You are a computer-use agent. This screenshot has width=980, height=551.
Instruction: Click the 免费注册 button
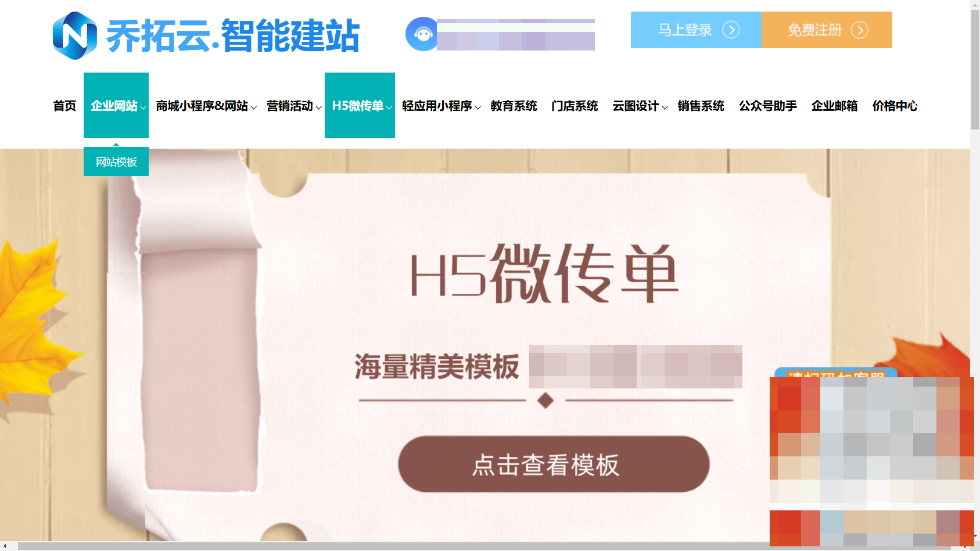(827, 30)
